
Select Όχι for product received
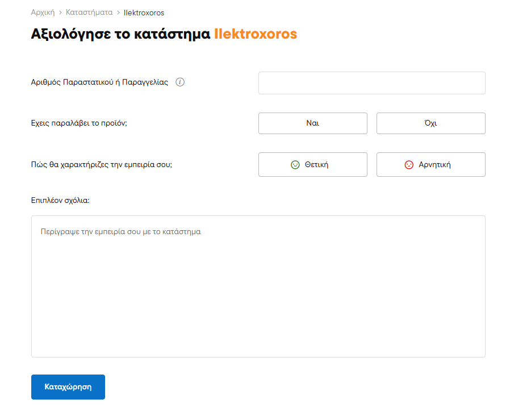click(430, 123)
